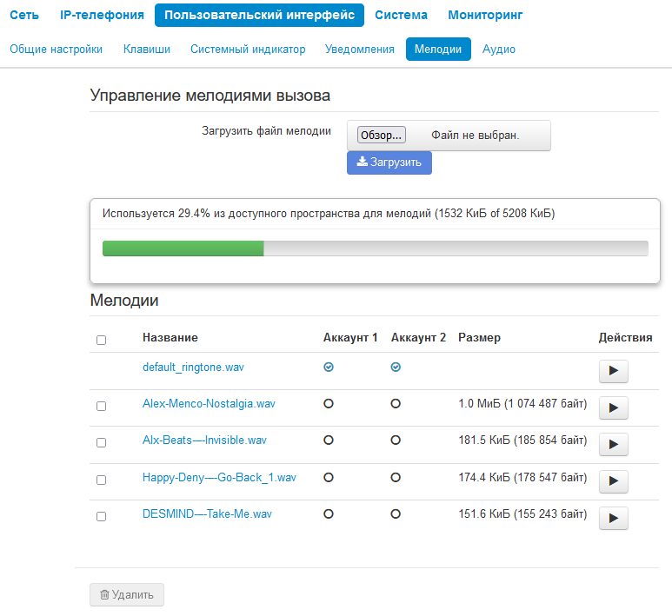Click the Размер column header
Image resolution: width=672 pixels, height=616 pixels.
pos(479,338)
